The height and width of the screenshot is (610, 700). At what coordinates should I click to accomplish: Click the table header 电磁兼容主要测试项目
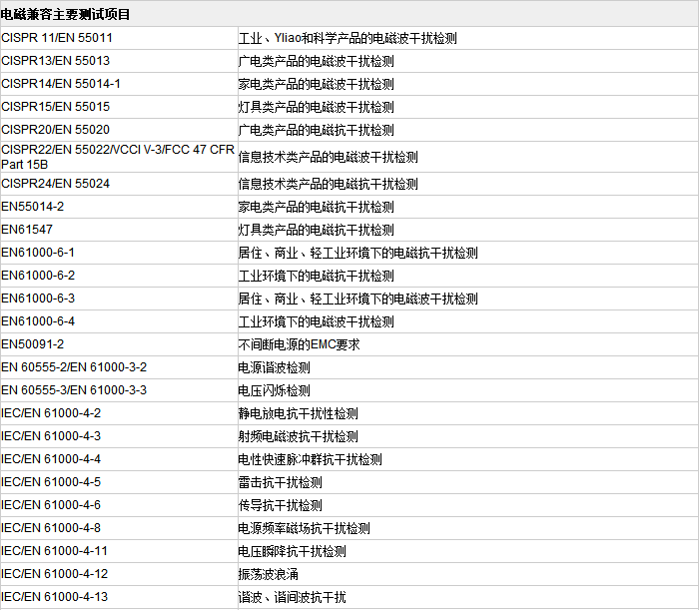tap(66, 14)
